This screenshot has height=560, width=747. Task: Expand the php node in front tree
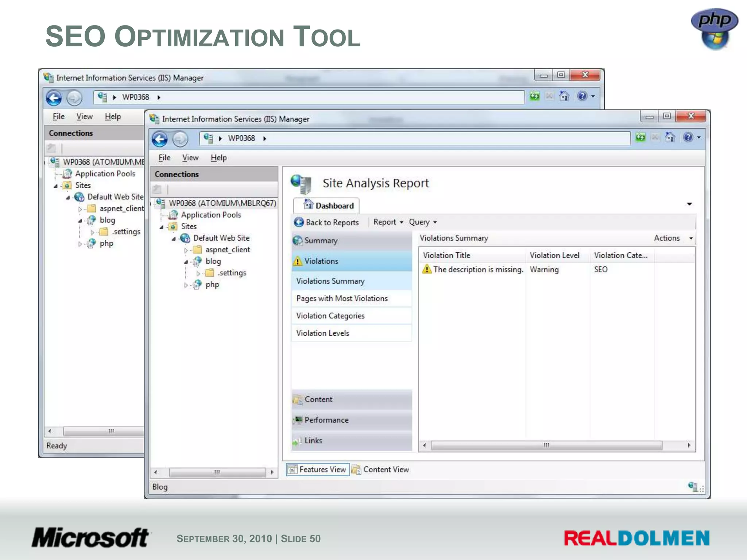pyautogui.click(x=186, y=285)
